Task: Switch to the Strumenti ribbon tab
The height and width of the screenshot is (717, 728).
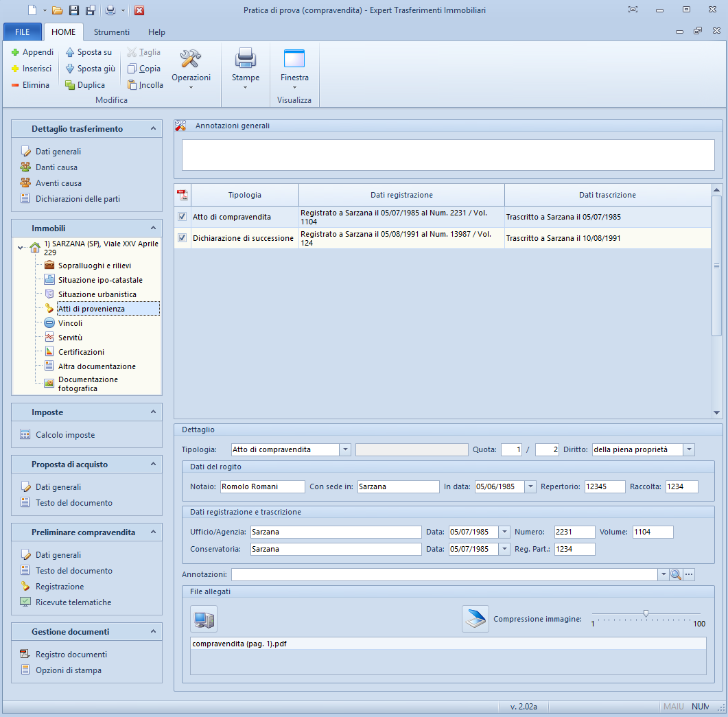Action: tap(112, 32)
